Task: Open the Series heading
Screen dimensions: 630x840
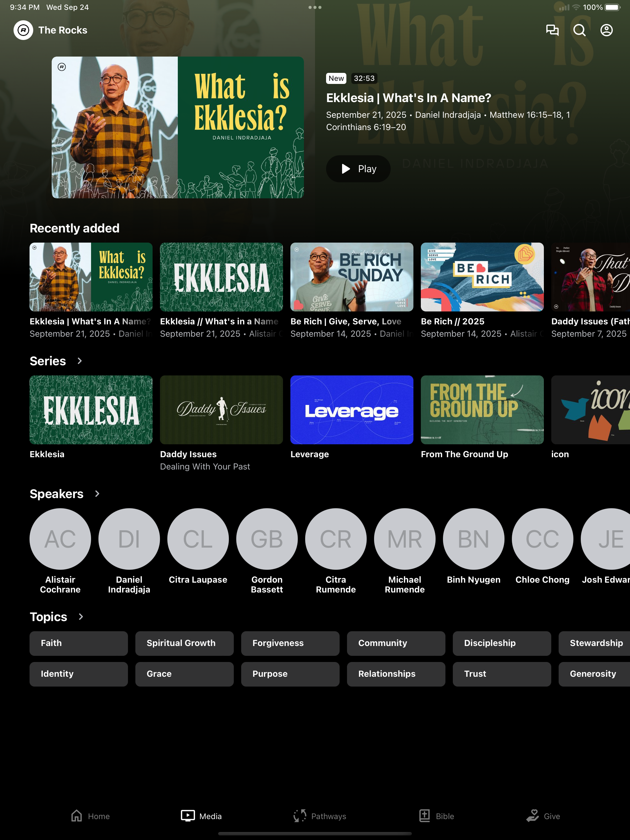Action: [48, 361]
